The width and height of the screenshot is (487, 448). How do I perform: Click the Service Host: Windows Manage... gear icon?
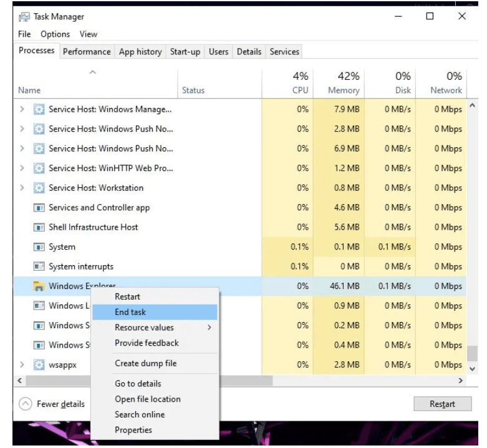click(x=39, y=109)
